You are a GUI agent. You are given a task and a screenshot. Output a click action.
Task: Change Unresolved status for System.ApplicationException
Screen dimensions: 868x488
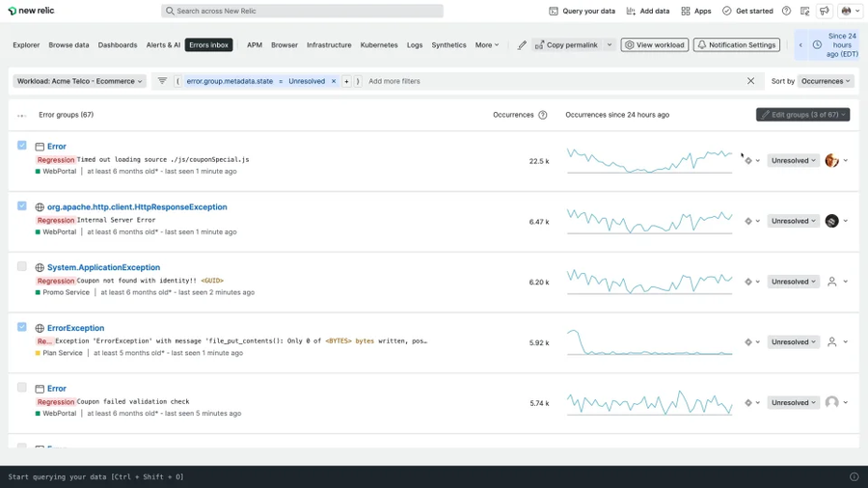(793, 282)
